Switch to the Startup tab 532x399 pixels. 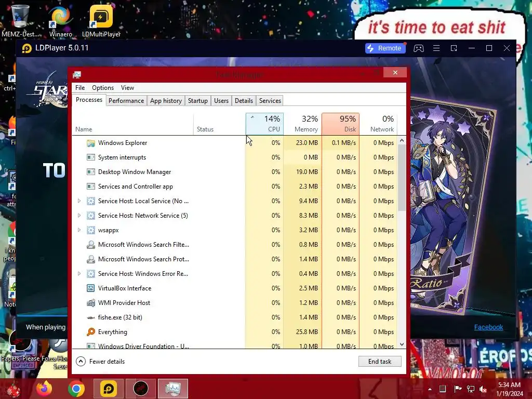pyautogui.click(x=198, y=101)
